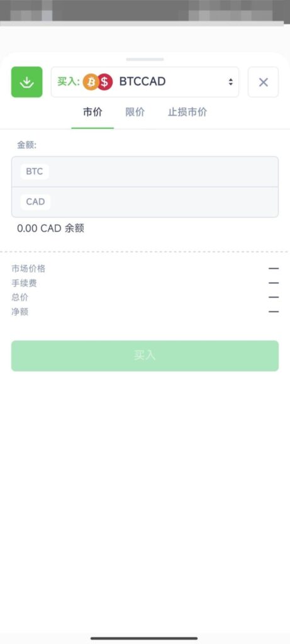
Task: Grab the sheet handle bar at top
Action: (x=145, y=60)
